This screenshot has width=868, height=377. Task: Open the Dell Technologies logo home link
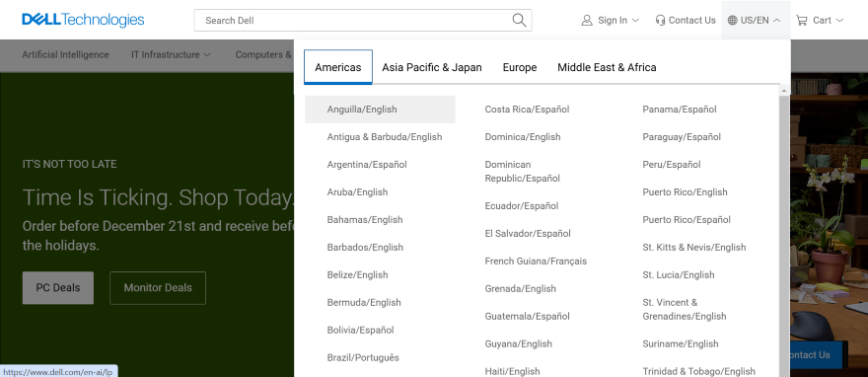coord(83,20)
